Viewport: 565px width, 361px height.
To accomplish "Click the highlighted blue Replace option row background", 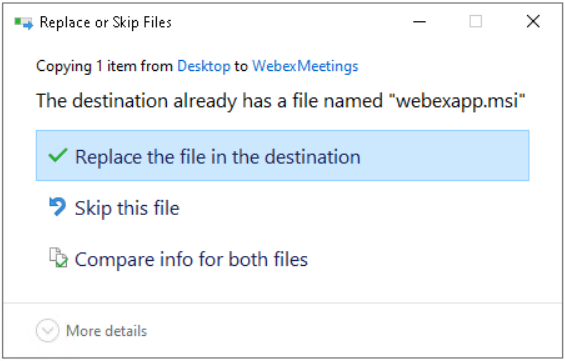I will [443, 155].
